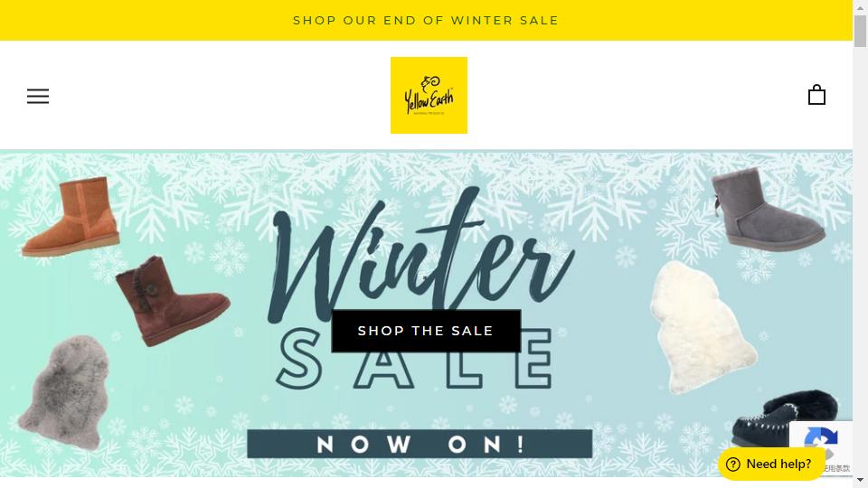Screen dimensions: 868x488
Task: Click the scrollbar down arrow
Action: click(860, 480)
